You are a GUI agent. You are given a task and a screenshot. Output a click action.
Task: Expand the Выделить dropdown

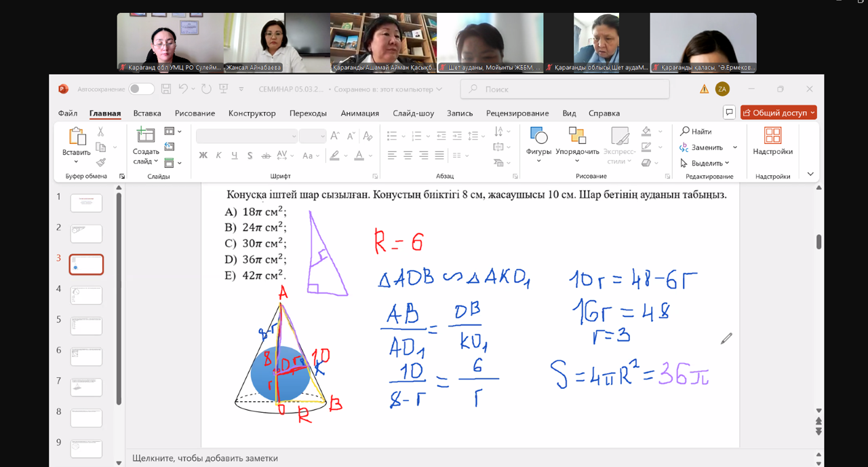point(705,163)
